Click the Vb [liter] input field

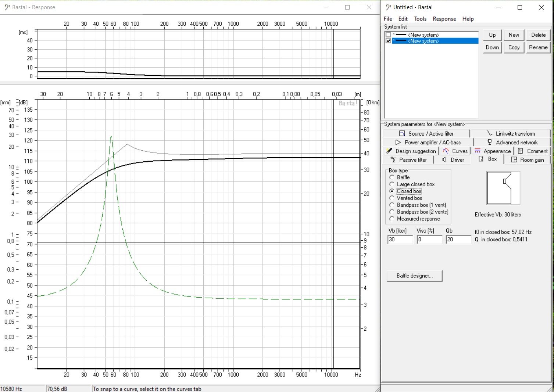coord(400,240)
